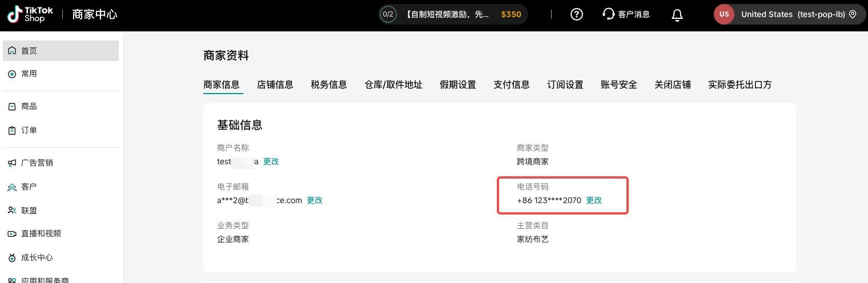Open 成长中心 in the sidebar

click(37, 257)
